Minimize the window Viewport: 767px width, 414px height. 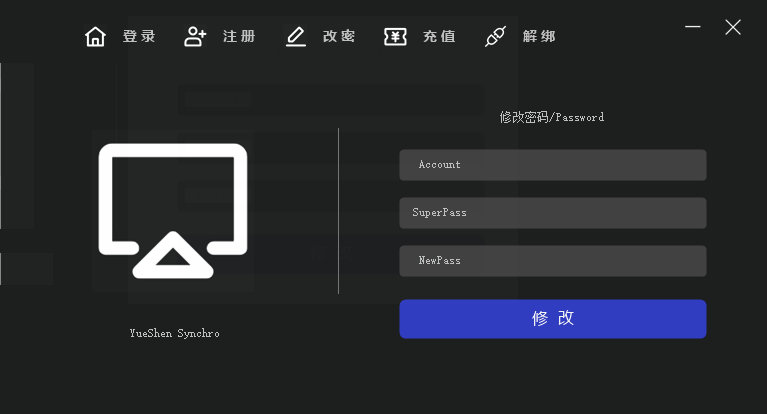[x=693, y=27]
